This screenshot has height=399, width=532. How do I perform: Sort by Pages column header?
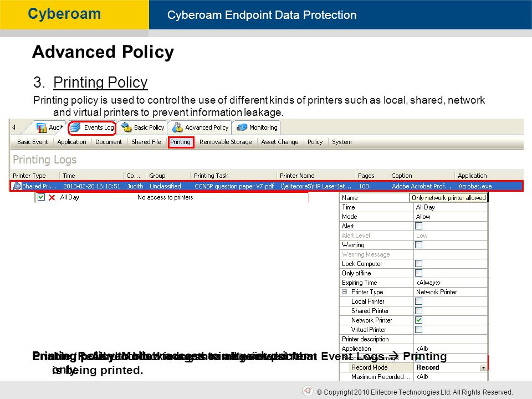click(371, 176)
